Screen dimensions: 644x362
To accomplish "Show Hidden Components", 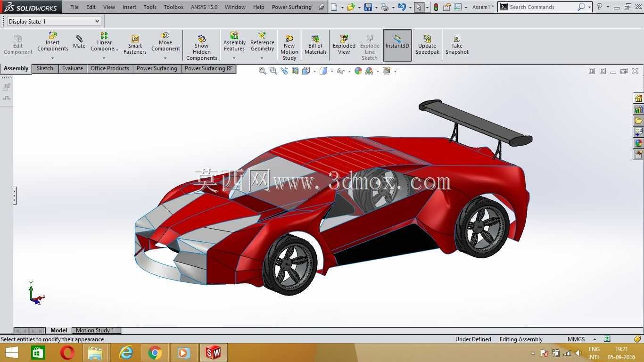I will (201, 48).
